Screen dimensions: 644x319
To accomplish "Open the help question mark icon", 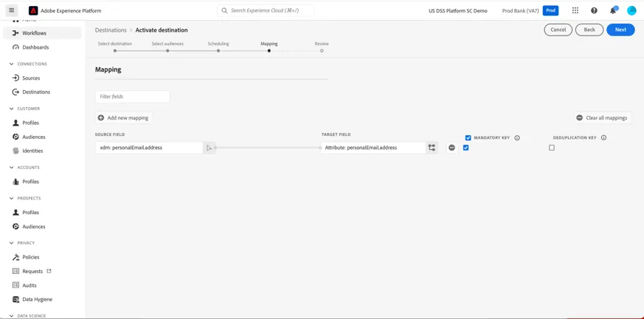I will (x=594, y=10).
